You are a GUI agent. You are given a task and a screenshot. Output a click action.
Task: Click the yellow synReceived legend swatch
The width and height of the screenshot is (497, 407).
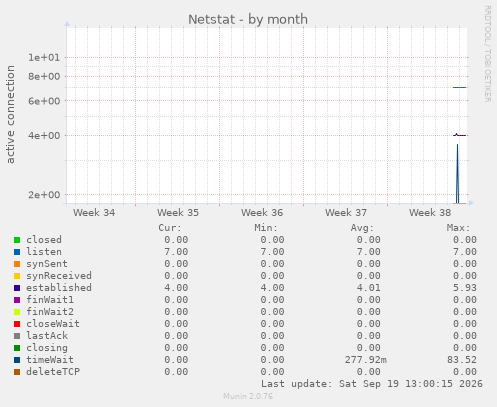point(17,276)
